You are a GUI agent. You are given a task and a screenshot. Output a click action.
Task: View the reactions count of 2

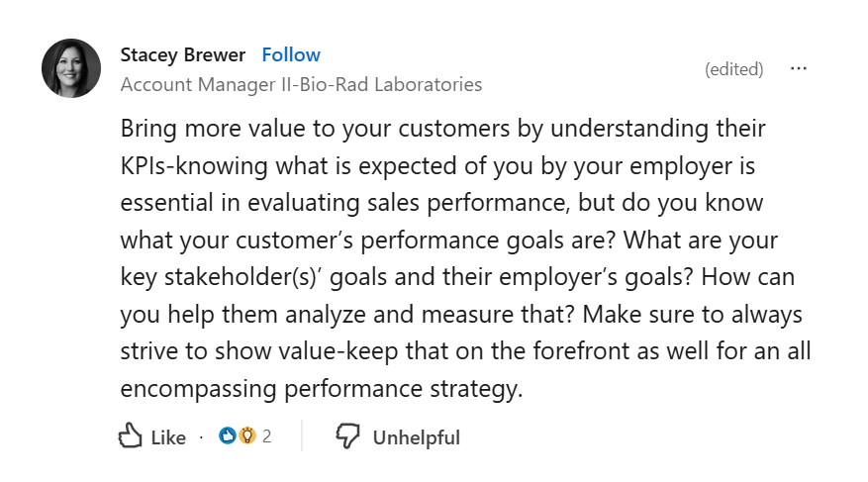(267, 436)
